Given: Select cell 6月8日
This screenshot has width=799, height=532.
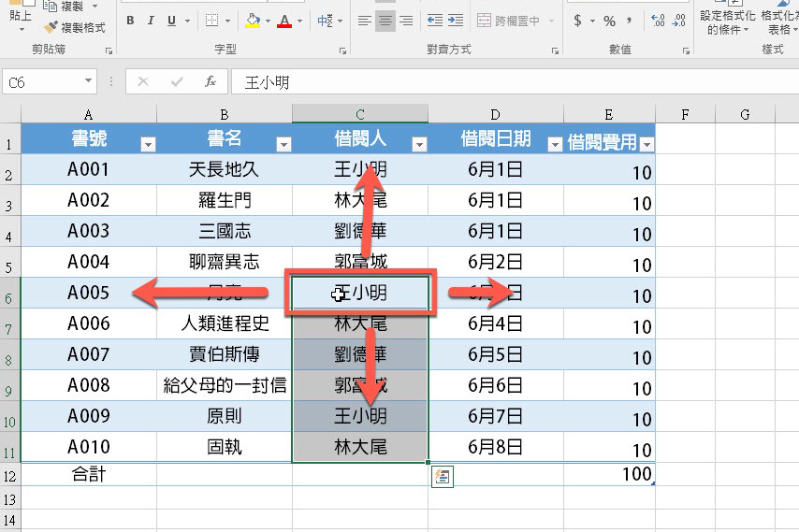Looking at the screenshot, I should point(495,447).
